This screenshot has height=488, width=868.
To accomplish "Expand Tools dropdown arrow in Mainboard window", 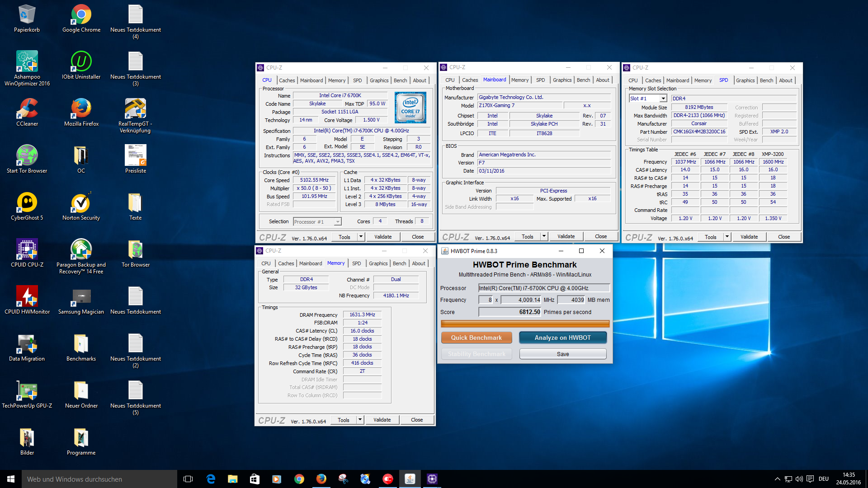I will click(544, 236).
